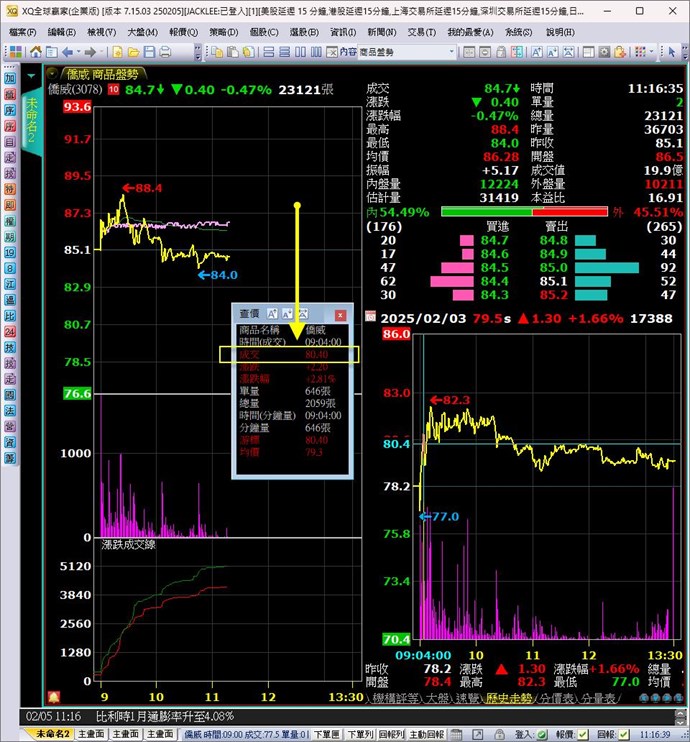Click the 內外盤 ratio green-red bar

pyautogui.click(x=524, y=212)
